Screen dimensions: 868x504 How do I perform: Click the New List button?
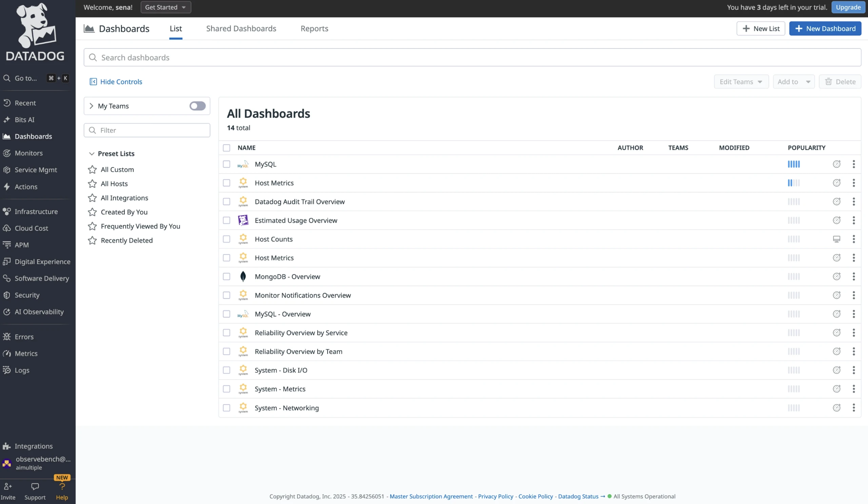coord(761,28)
